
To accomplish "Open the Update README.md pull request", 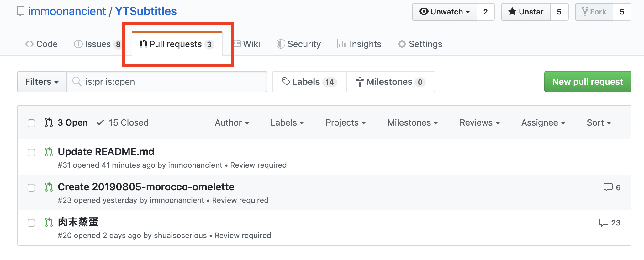I will pyautogui.click(x=106, y=152).
